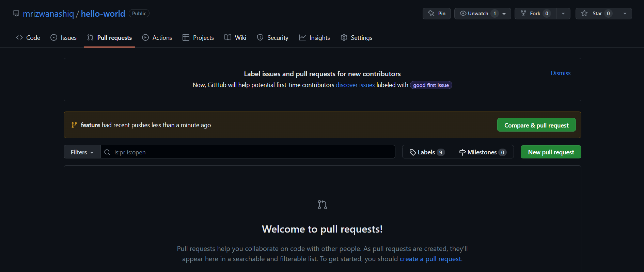Click the New pull request button
The image size is (644, 272).
point(551,152)
